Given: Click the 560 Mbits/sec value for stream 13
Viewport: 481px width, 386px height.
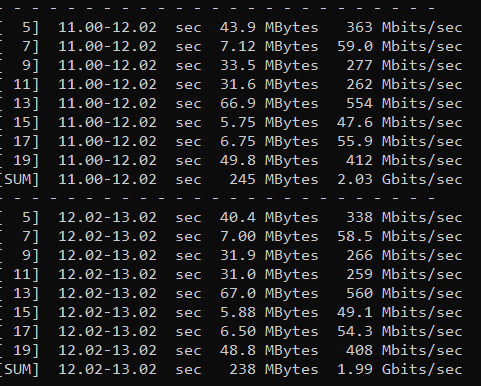Looking at the screenshot, I should pos(404,294).
